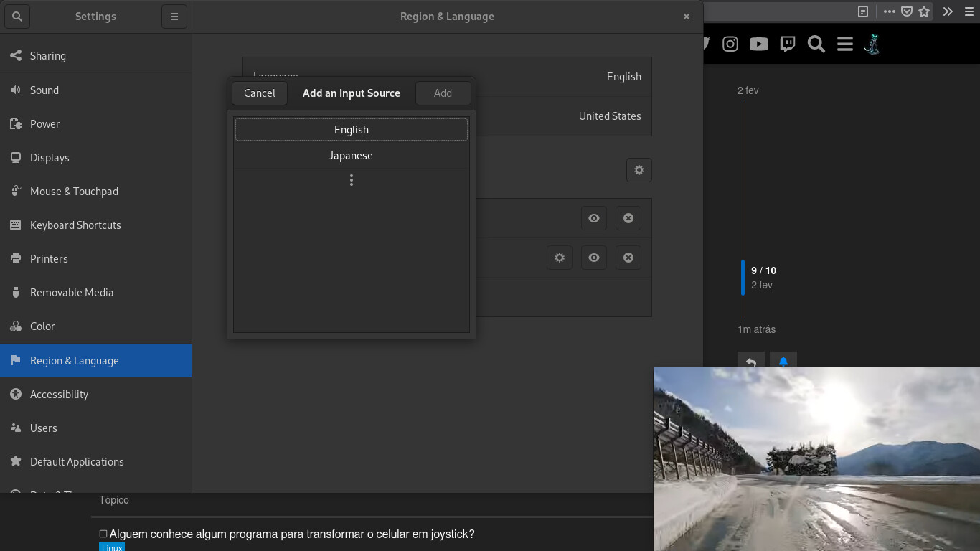Open Keyboard Shortcuts in the sidebar
The image size is (980, 551).
pyautogui.click(x=75, y=225)
